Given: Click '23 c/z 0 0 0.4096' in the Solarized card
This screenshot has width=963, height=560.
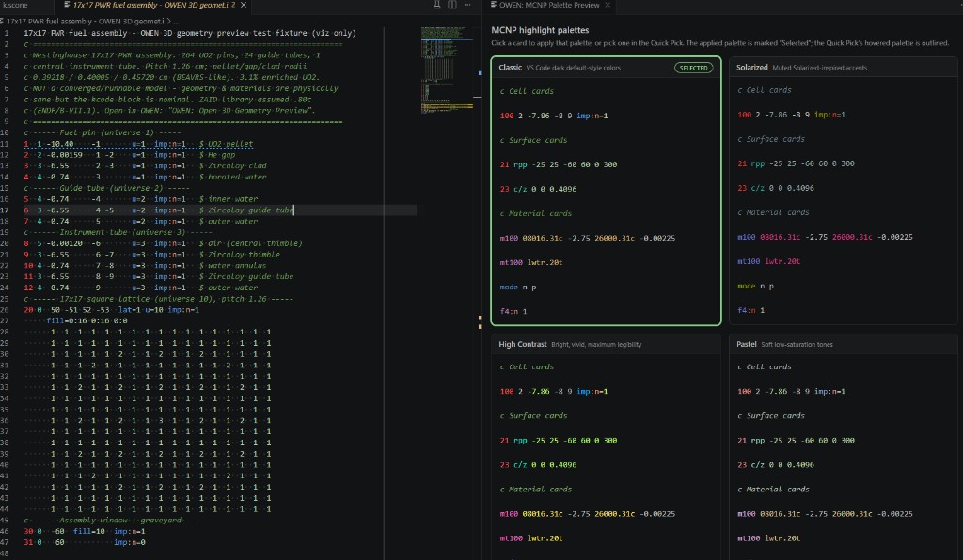Looking at the screenshot, I should pos(776,188).
